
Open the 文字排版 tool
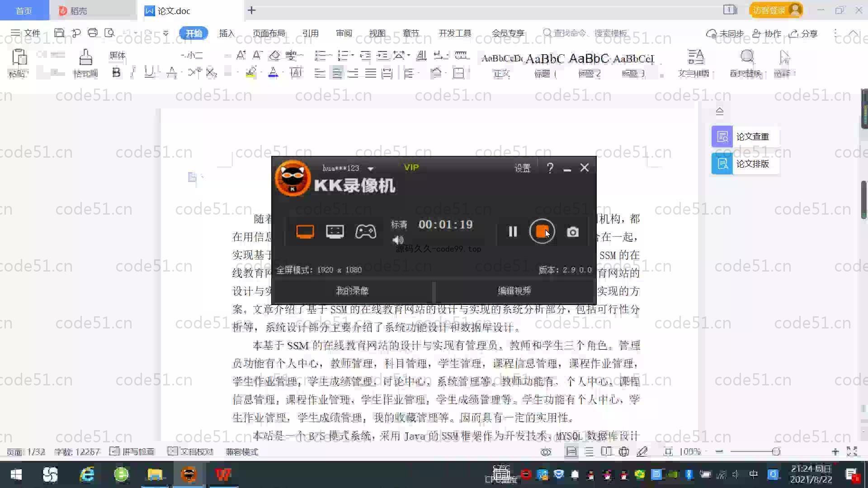pos(694,64)
